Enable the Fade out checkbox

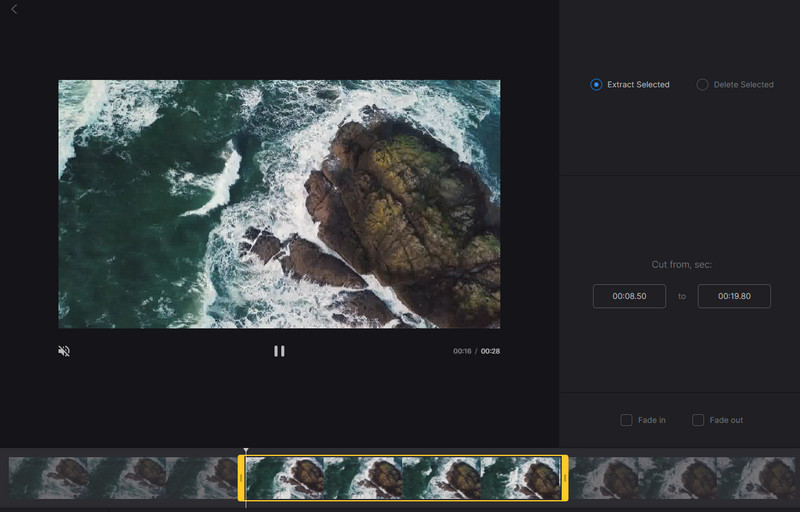point(698,420)
